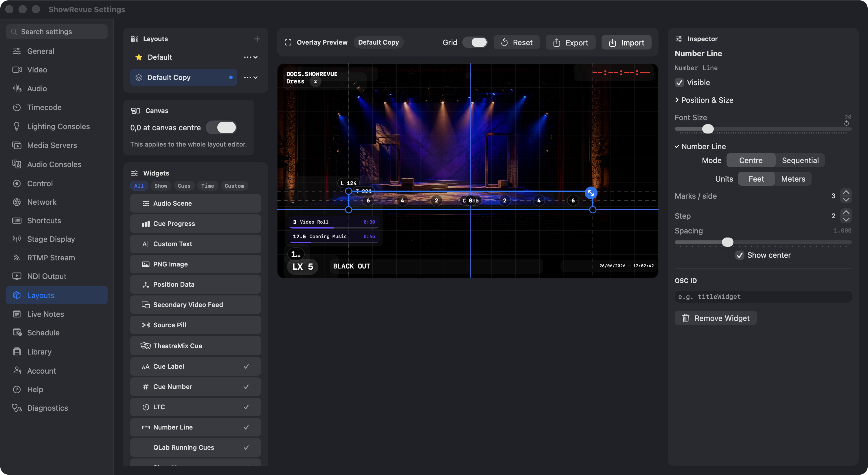Filter widgets by Custom tab

234,186
